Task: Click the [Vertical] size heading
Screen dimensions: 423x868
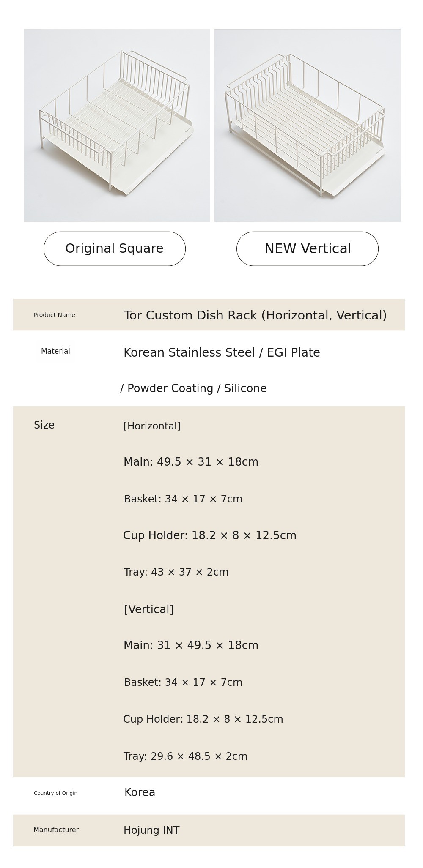Action: pyautogui.click(x=148, y=609)
